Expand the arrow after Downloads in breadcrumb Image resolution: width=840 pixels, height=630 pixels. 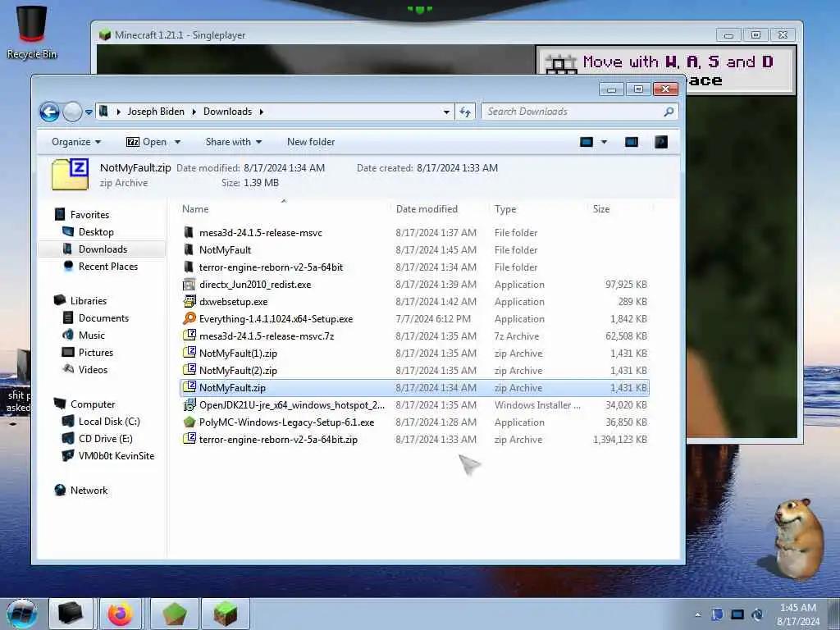pos(262,112)
